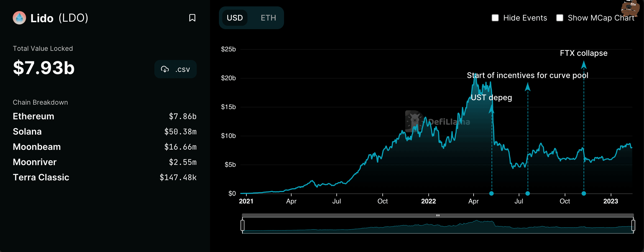This screenshot has height=252, width=644.
Task: Click the $20b y-axis label
Action: 228,78
